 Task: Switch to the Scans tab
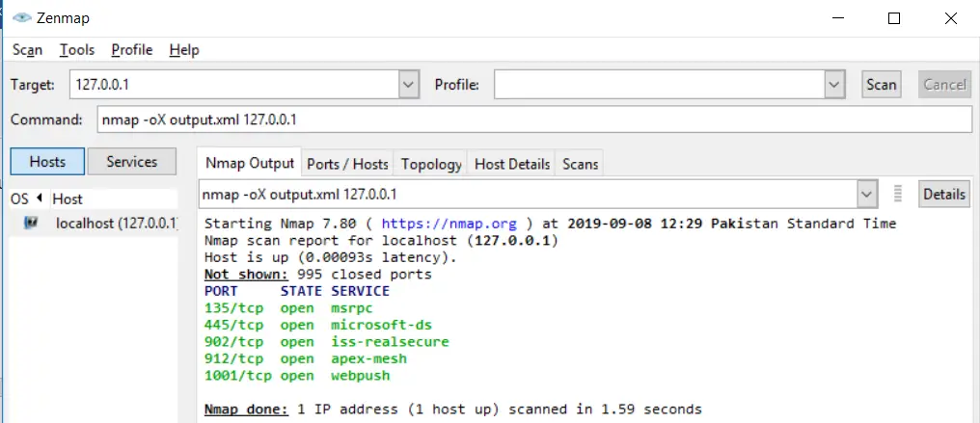[x=580, y=164]
